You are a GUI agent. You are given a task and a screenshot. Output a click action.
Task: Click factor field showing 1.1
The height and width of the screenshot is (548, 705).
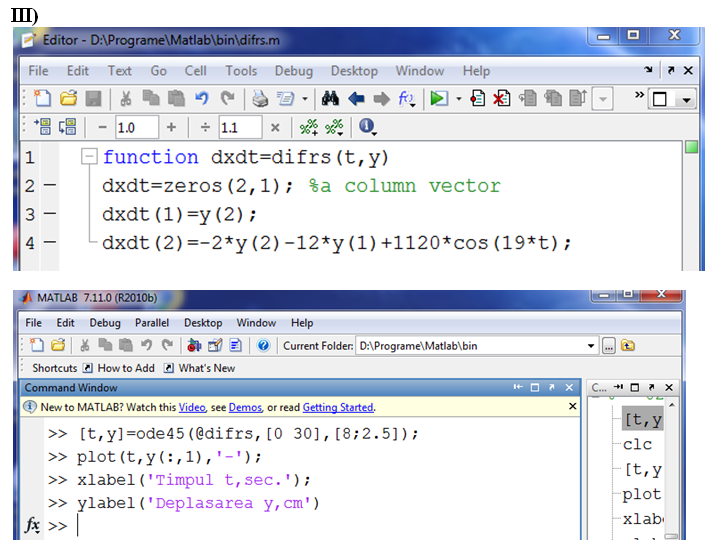(x=240, y=128)
